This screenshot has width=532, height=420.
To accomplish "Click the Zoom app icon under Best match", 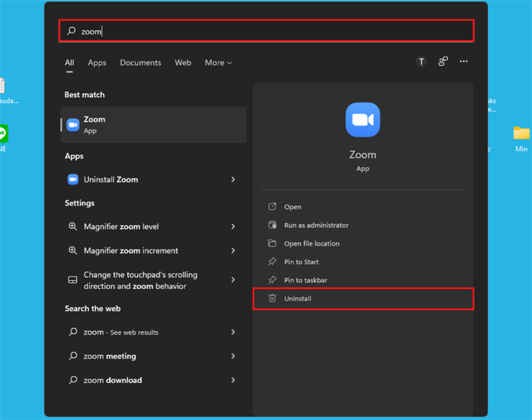I will tap(73, 125).
